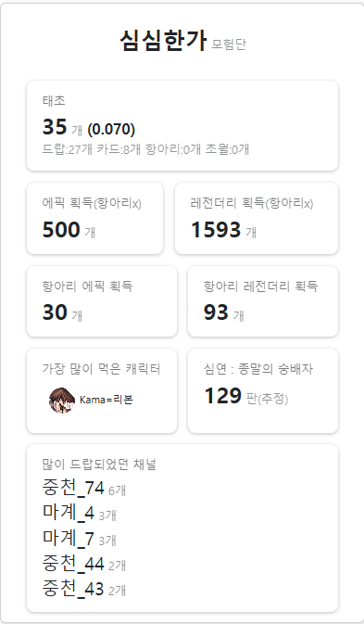This screenshot has width=364, height=624.
Task: Select the 에픽 획득(항아리x) 500개 card
Action: click(x=95, y=218)
